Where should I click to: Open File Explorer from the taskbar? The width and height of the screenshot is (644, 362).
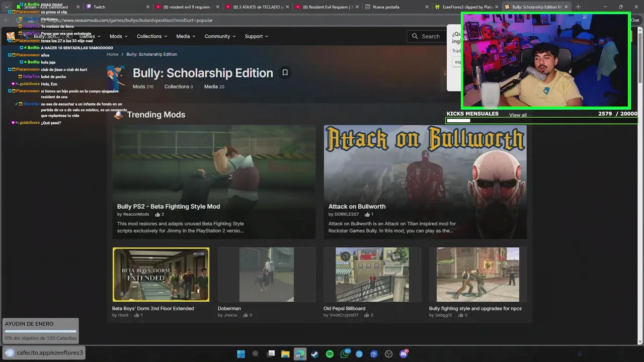click(x=285, y=354)
